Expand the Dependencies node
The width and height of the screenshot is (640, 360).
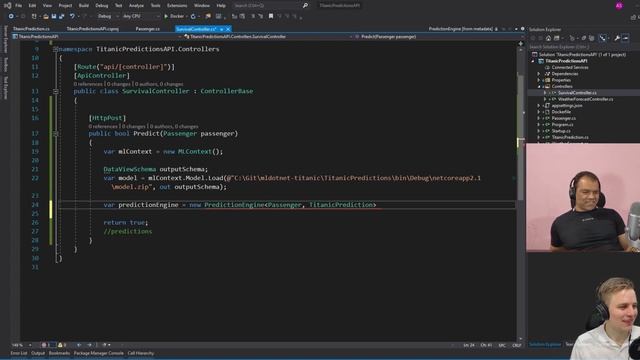(538, 74)
